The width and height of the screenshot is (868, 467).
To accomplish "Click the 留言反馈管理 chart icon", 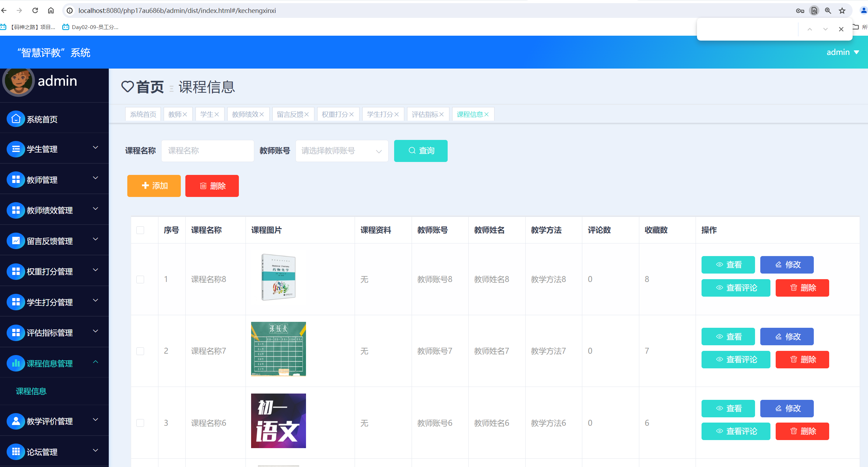I will pos(16,241).
